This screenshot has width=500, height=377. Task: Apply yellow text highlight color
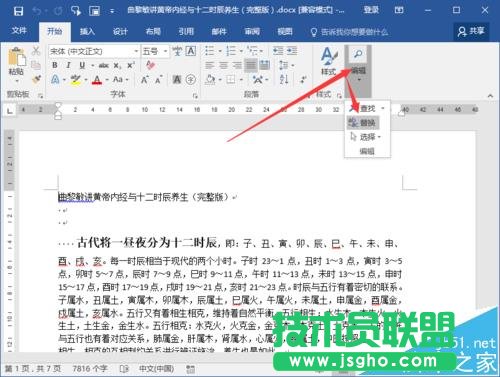pos(76,79)
